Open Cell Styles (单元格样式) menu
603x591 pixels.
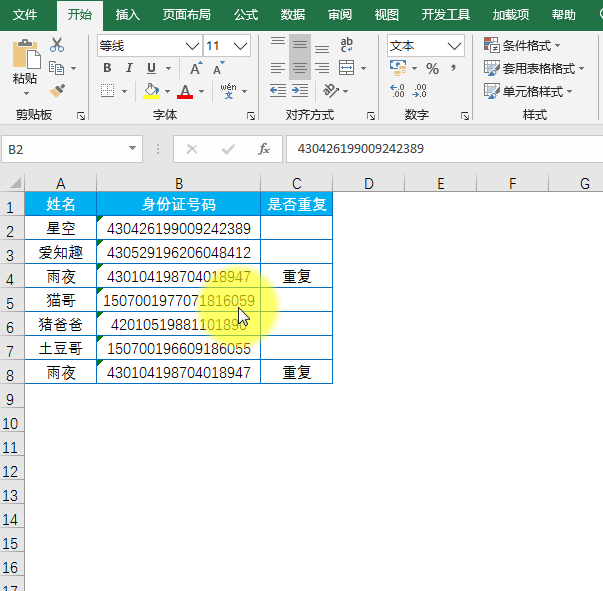(528, 92)
